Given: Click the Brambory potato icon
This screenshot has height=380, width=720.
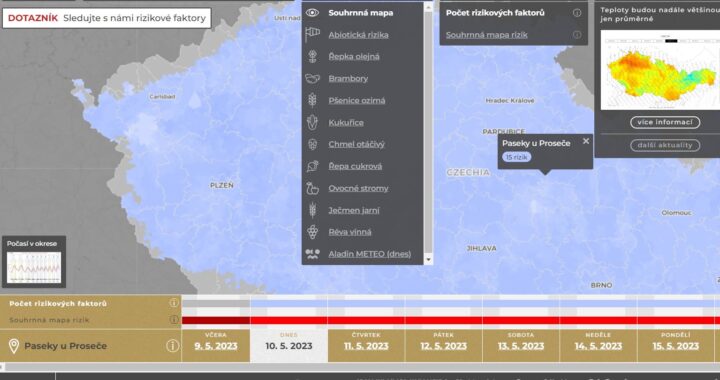Looking at the screenshot, I should click(x=312, y=78).
